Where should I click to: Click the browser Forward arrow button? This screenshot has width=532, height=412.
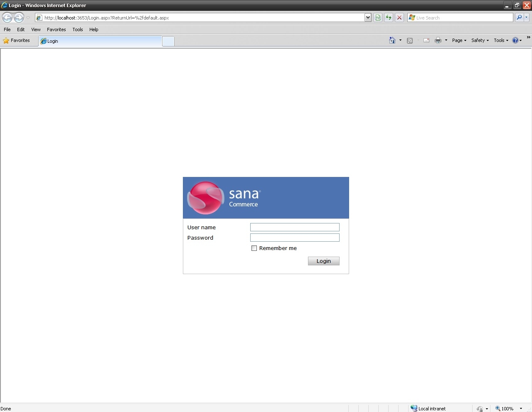click(19, 17)
